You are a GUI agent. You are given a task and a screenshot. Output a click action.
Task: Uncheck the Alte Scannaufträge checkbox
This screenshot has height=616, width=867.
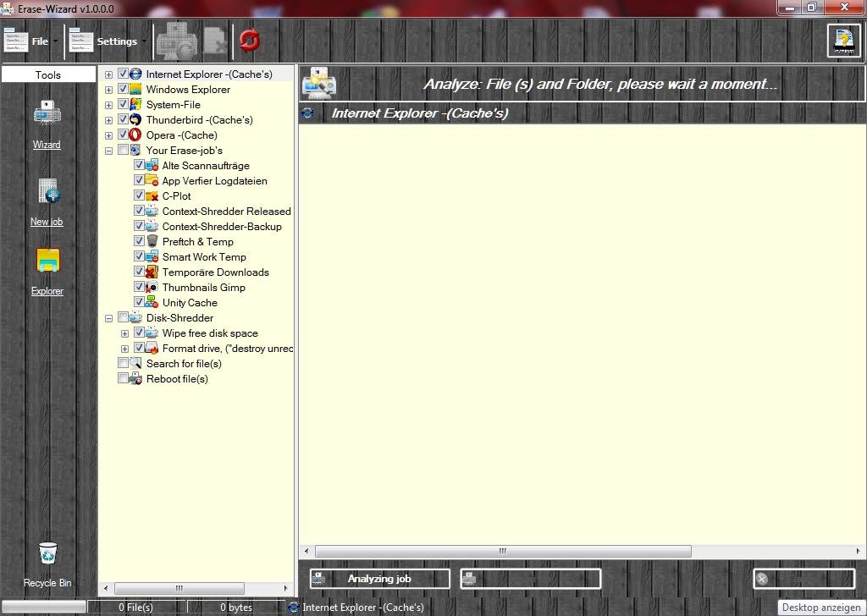click(139, 165)
